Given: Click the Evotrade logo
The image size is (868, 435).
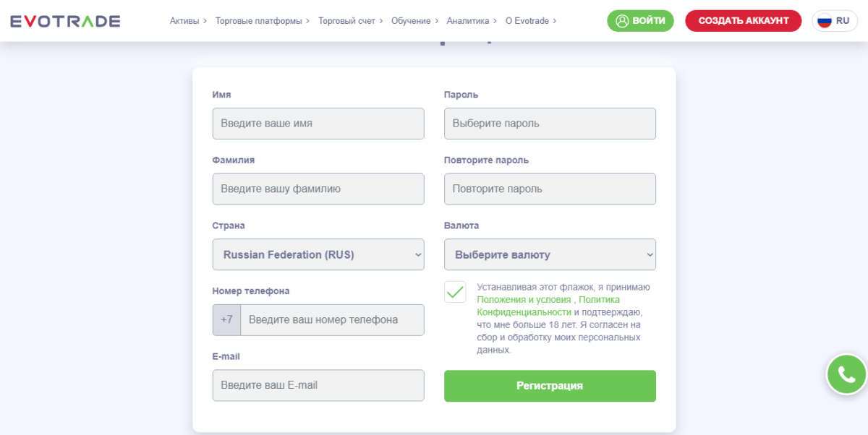Looking at the screenshot, I should tap(65, 21).
